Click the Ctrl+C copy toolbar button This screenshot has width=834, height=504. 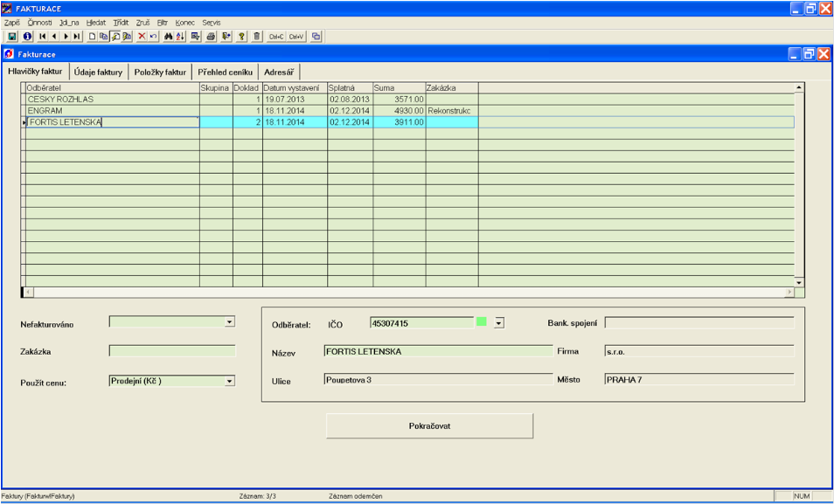276,36
